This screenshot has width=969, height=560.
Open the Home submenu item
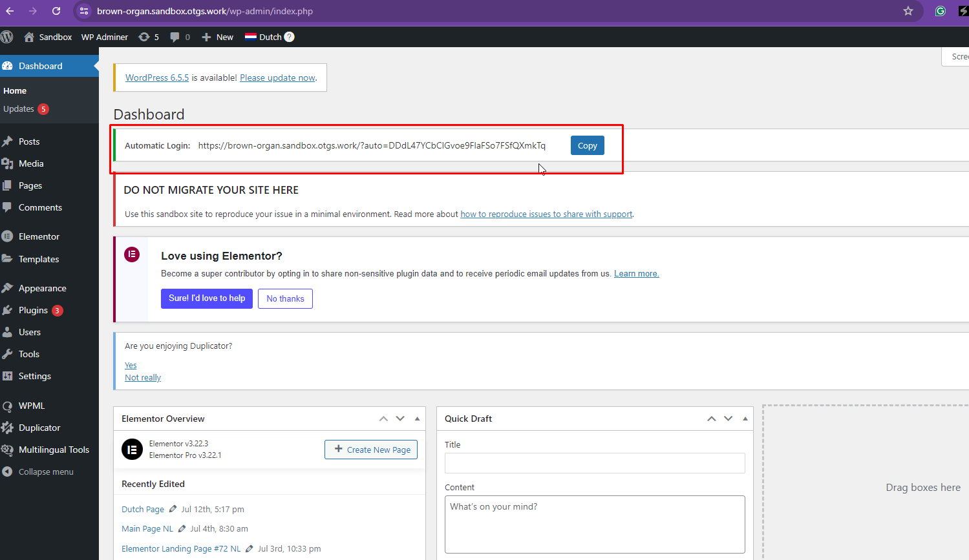[x=15, y=91]
